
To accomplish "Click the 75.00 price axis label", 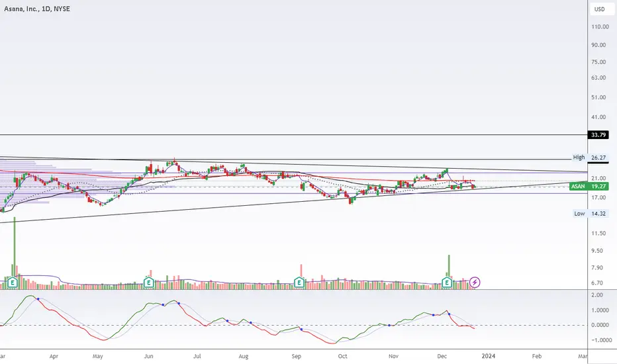I will click(598, 62).
